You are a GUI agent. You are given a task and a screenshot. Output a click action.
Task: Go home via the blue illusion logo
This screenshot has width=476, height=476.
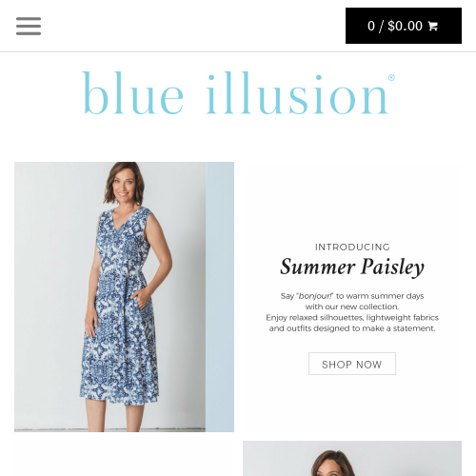click(238, 92)
